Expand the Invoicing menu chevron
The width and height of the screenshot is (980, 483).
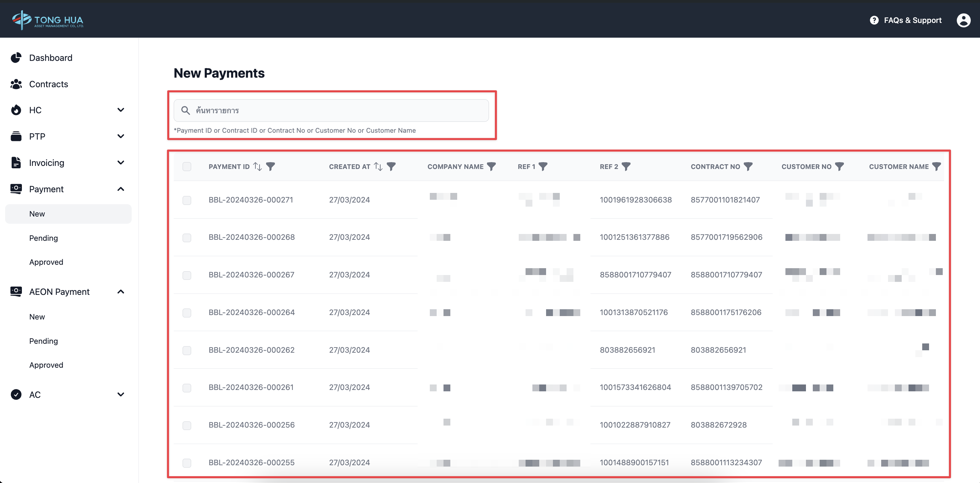[x=121, y=162]
